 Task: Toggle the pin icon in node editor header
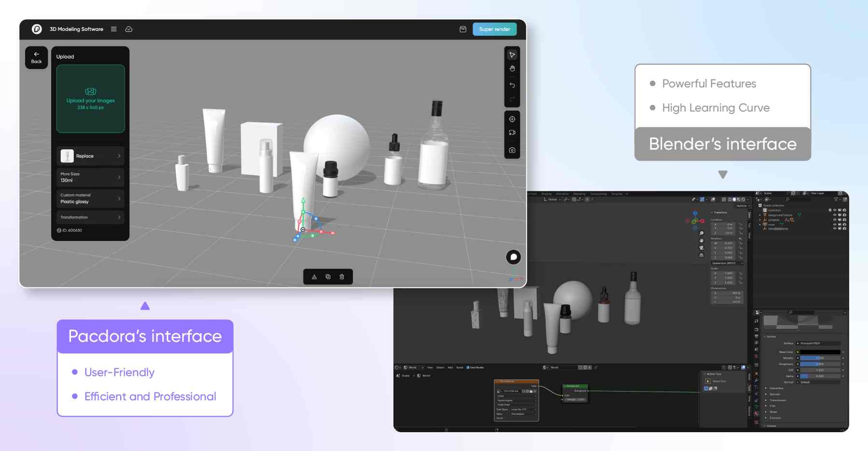pyautogui.click(x=596, y=367)
